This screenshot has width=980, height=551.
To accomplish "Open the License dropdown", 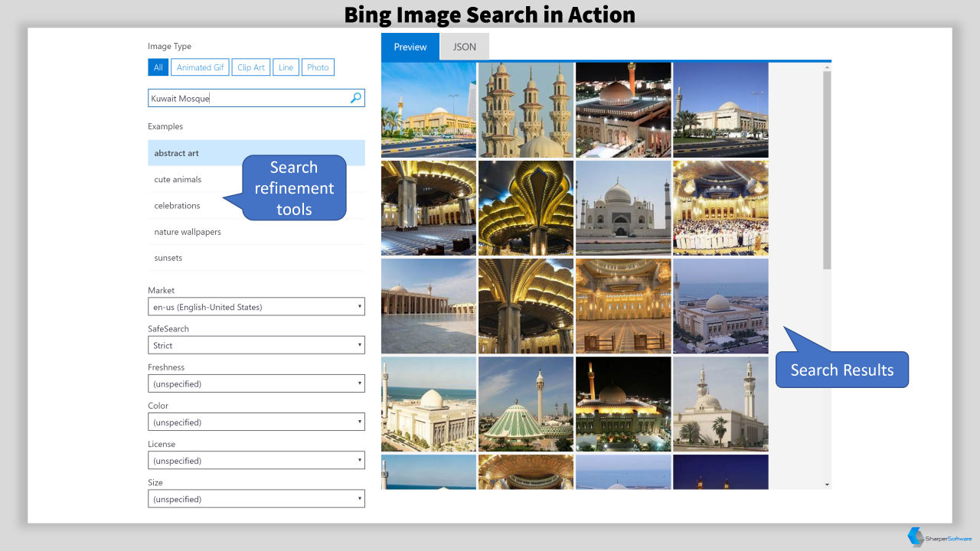I will click(x=256, y=461).
